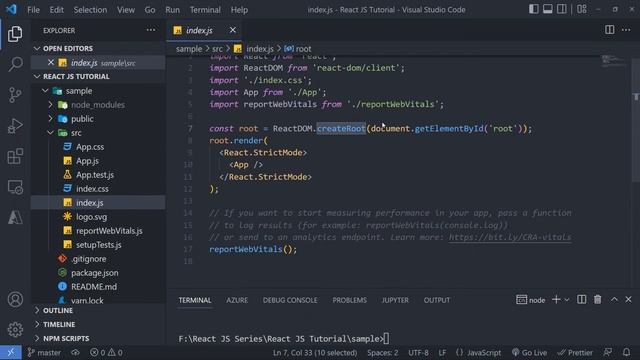Image resolution: width=640 pixels, height=360 pixels.
Task: Open remote window button in status bar
Action: [x=11, y=352]
